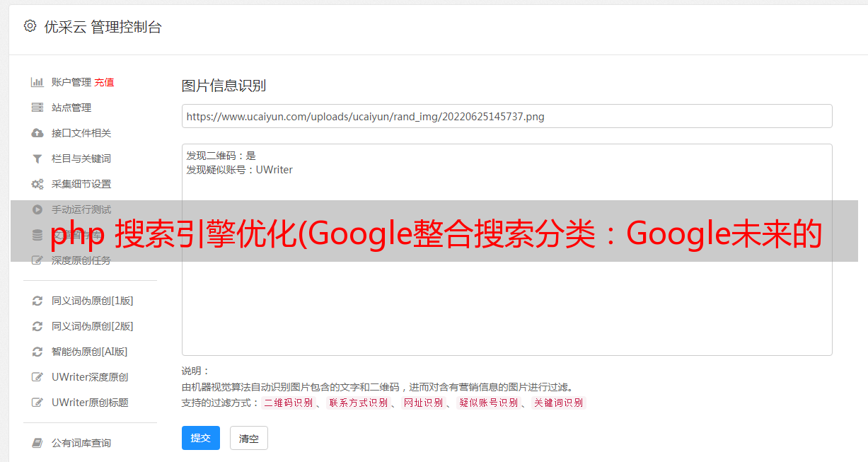Image resolution: width=868 pixels, height=462 pixels.
Task: Select 栏目与关键词 menu label
Action: tap(81, 158)
